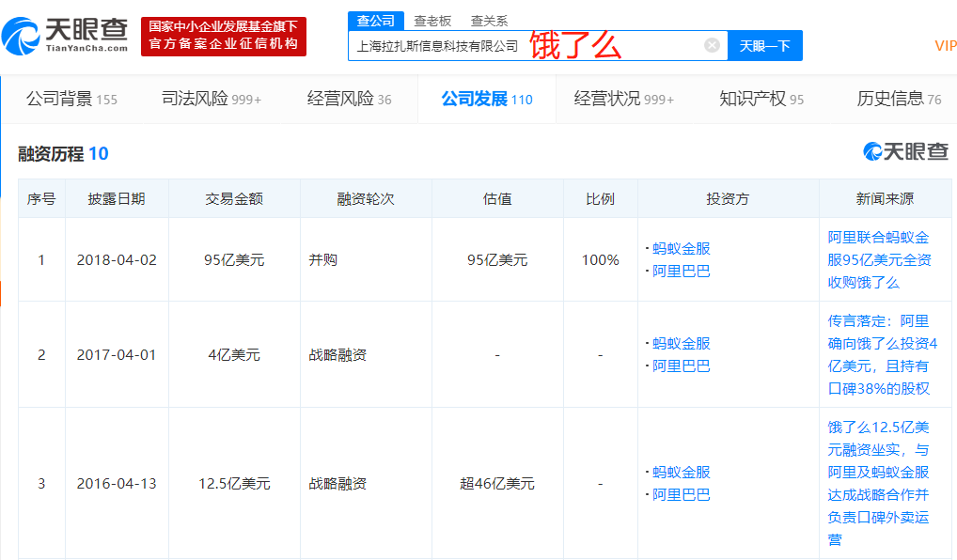Open the VIP link
957x560 pixels.
coord(946,46)
